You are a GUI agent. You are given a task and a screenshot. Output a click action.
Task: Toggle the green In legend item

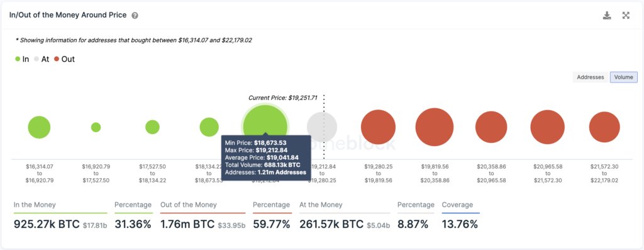pyautogui.click(x=22, y=59)
